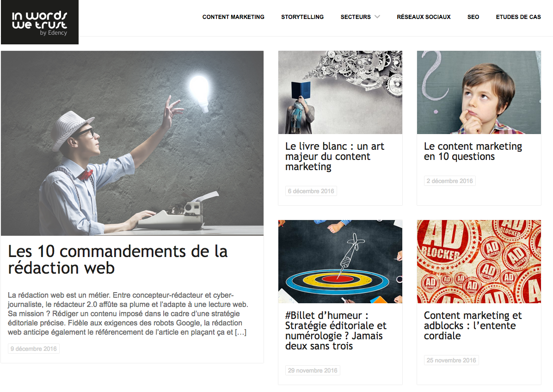Open the thinking boy thumbnail image

[x=479, y=92]
